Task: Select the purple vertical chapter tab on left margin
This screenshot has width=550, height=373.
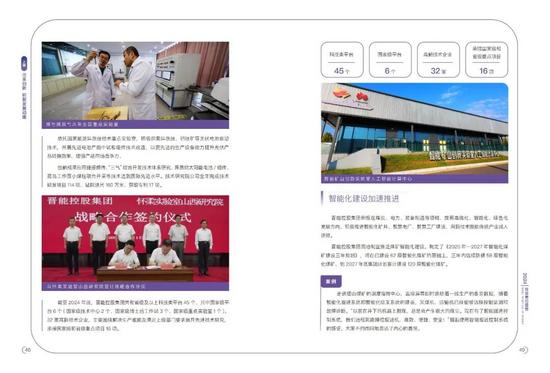Action: coord(24,64)
